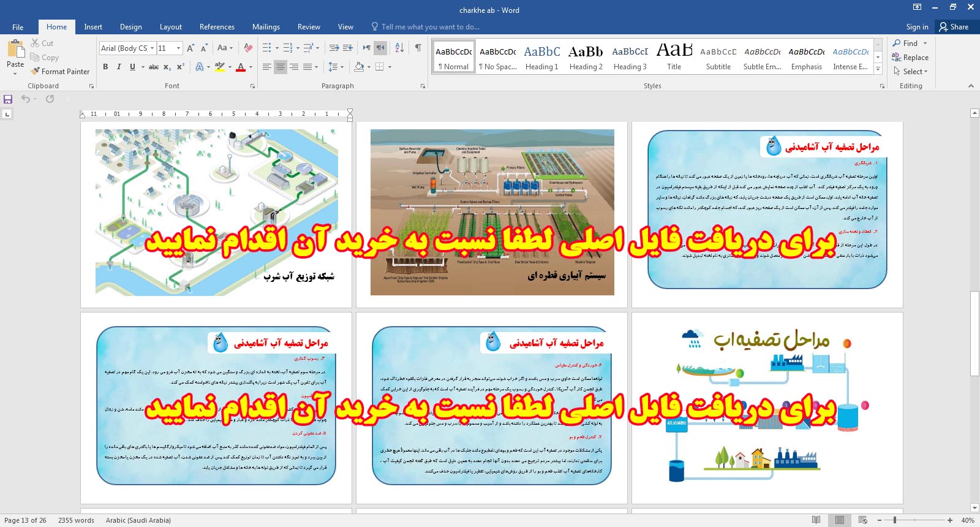The width and height of the screenshot is (980, 527).
Task: Click the Increase Indent icon
Action: (348, 48)
